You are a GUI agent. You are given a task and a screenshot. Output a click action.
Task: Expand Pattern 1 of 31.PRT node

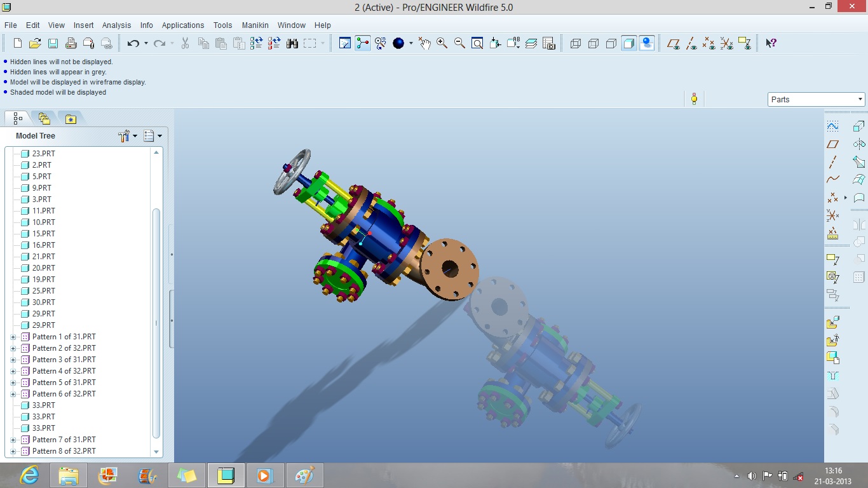(13, 337)
